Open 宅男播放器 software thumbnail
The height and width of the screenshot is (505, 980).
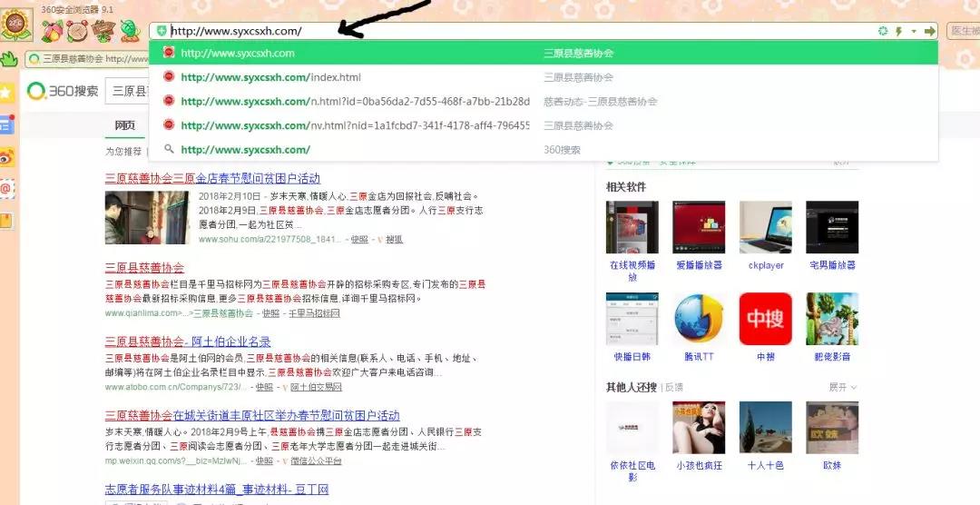pos(832,227)
